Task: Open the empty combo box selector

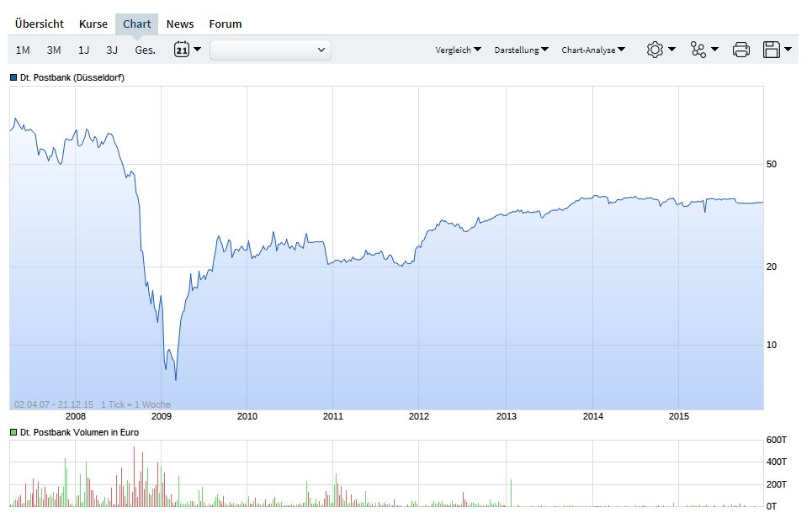Action: pyautogui.click(x=270, y=50)
